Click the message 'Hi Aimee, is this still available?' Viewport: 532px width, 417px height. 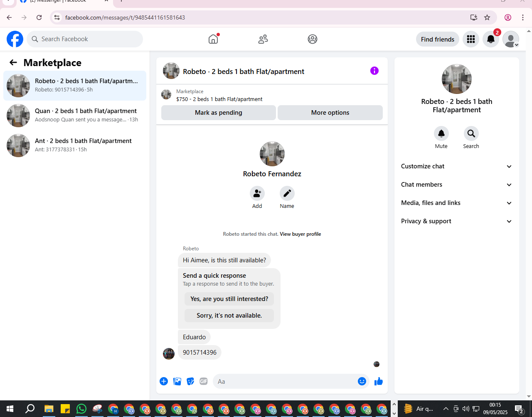click(224, 260)
